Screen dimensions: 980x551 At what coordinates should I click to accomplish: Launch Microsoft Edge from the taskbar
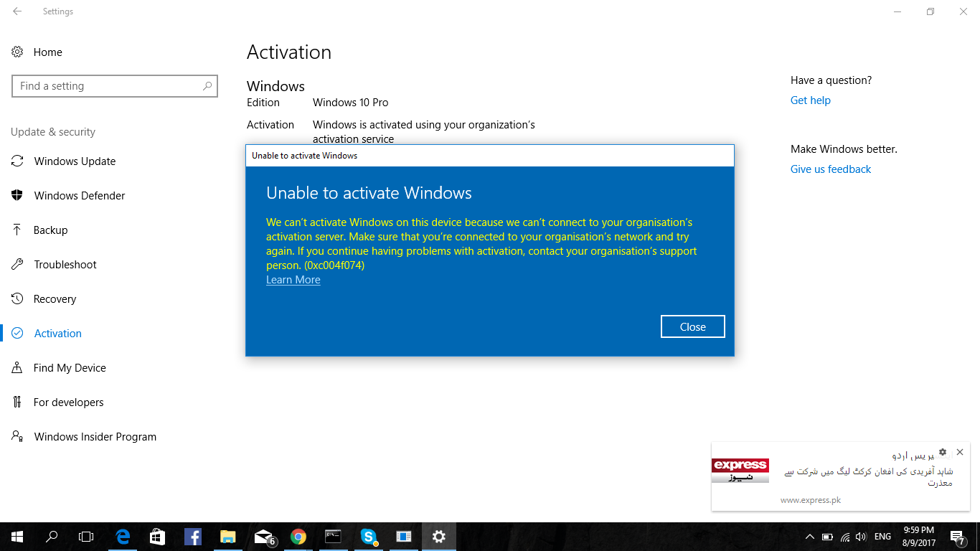(x=123, y=537)
